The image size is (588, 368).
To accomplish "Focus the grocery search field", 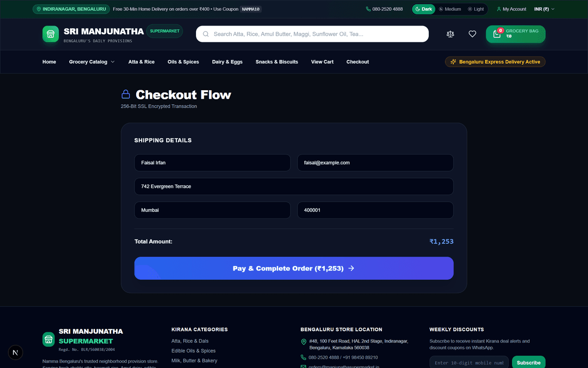I will 312,34.
